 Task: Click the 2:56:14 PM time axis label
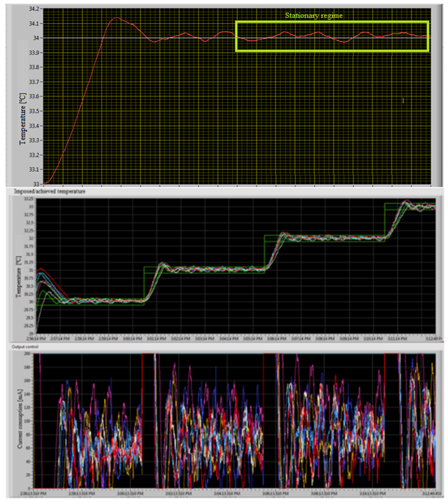tap(36, 339)
